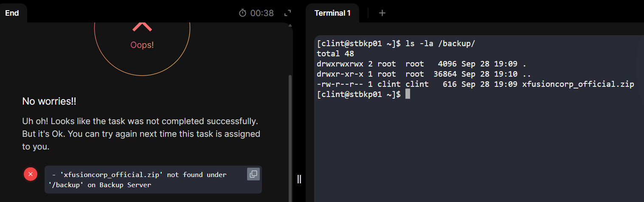Click the task panel scrollbar thumb
Image resolution: width=644 pixels, height=202 pixels.
coord(290,136)
